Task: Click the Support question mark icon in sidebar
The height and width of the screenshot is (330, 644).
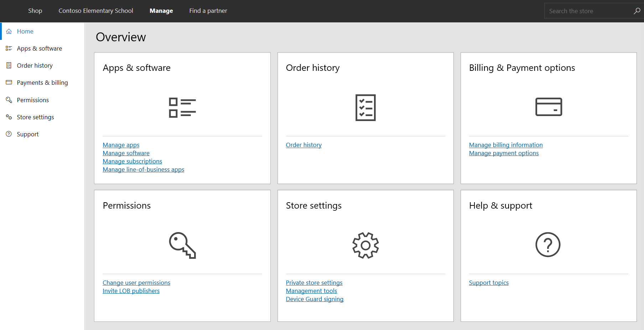Action: pyautogui.click(x=9, y=134)
